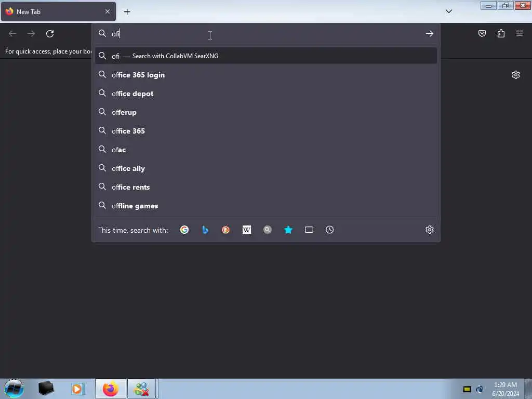Launch Windows Media Player from taskbar
This screenshot has width=532, height=399.
tap(77, 389)
